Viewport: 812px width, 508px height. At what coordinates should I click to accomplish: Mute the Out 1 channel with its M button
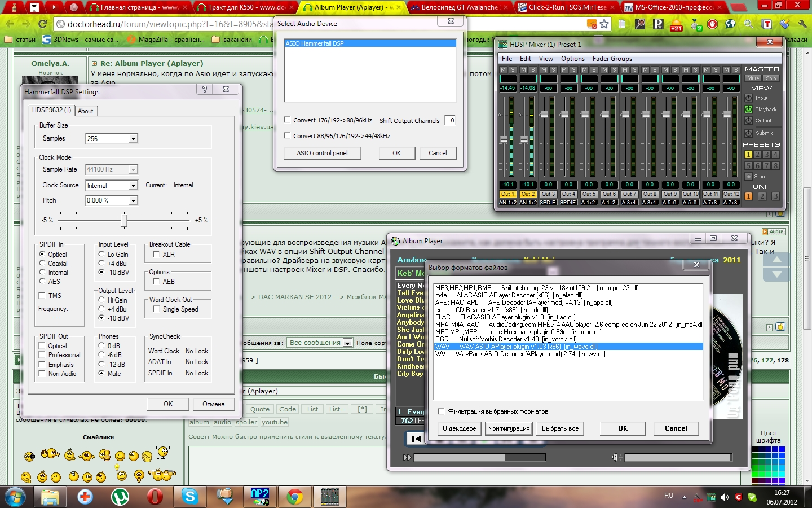tap(504, 70)
